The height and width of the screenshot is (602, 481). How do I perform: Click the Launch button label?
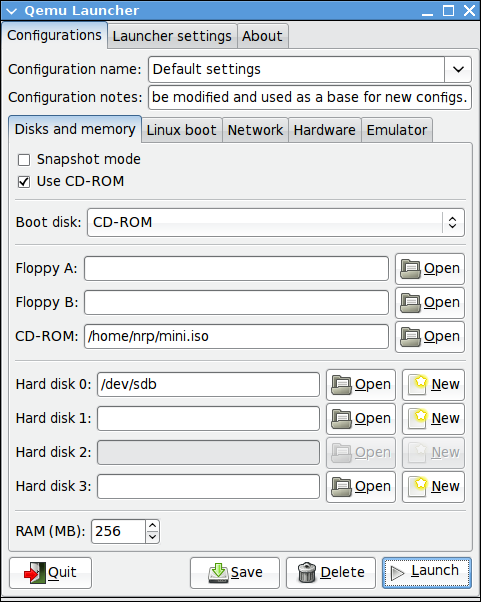click(x=435, y=571)
